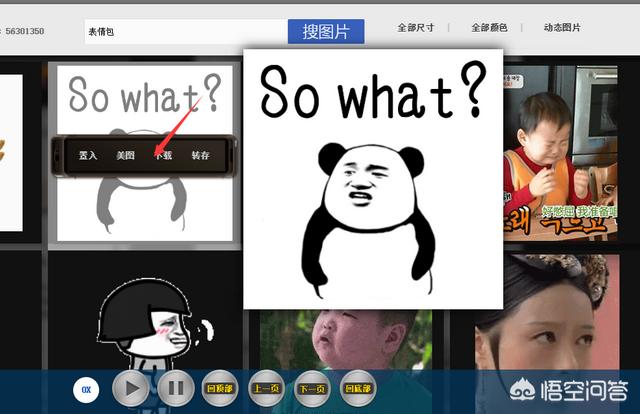Click the 搜图片 search button
The width and height of the screenshot is (640, 414).
tap(326, 32)
